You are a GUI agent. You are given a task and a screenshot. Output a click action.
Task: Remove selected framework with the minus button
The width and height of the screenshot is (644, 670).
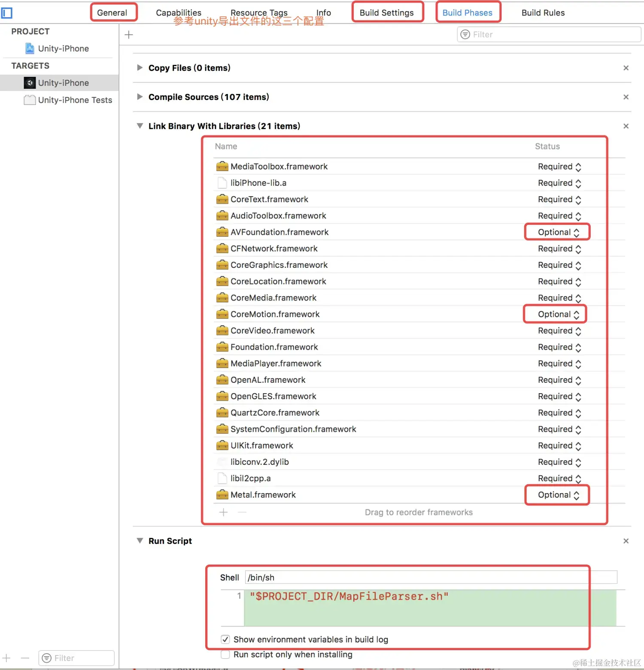242,512
